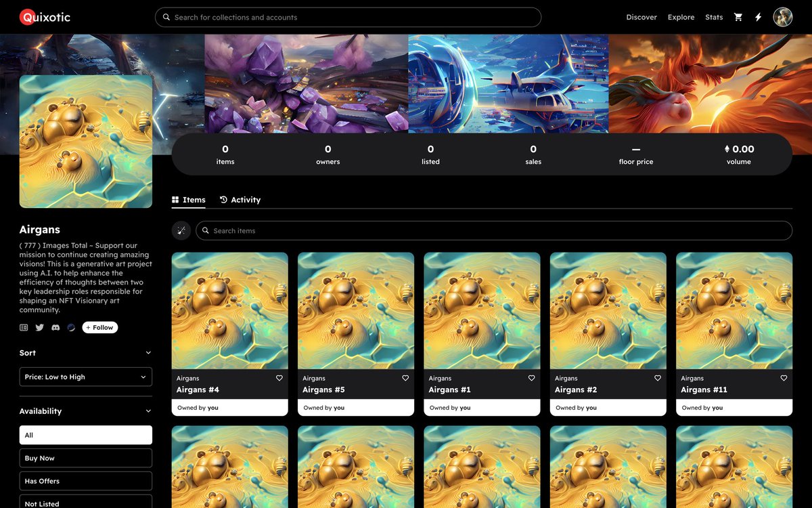Screen dimensions: 812x508
Task: Open the Airgans #4 thumbnail image
Action: (230, 311)
